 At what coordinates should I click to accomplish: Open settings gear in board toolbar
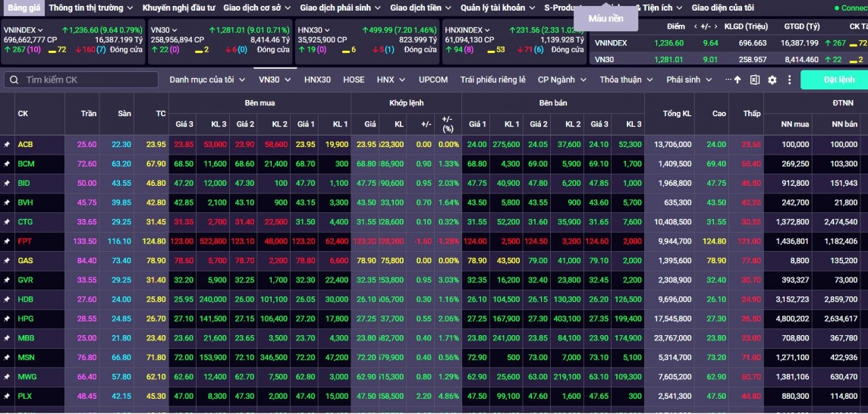coord(772,80)
